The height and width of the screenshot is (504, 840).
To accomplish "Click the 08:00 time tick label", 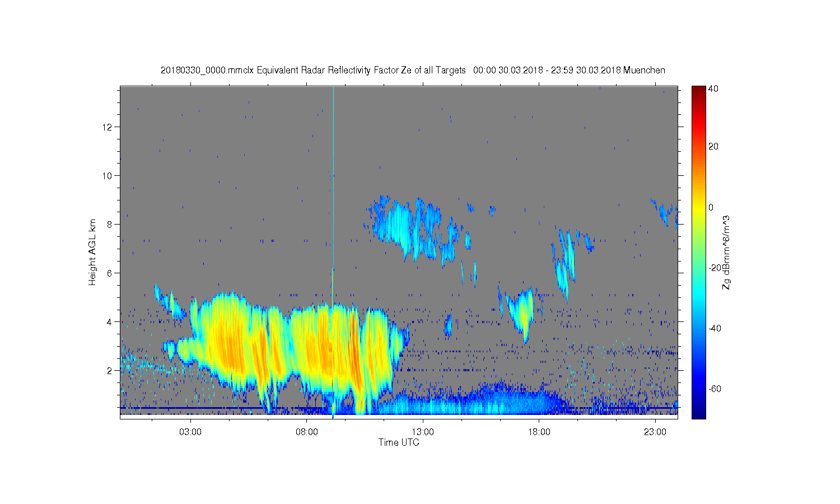I will 307,432.
